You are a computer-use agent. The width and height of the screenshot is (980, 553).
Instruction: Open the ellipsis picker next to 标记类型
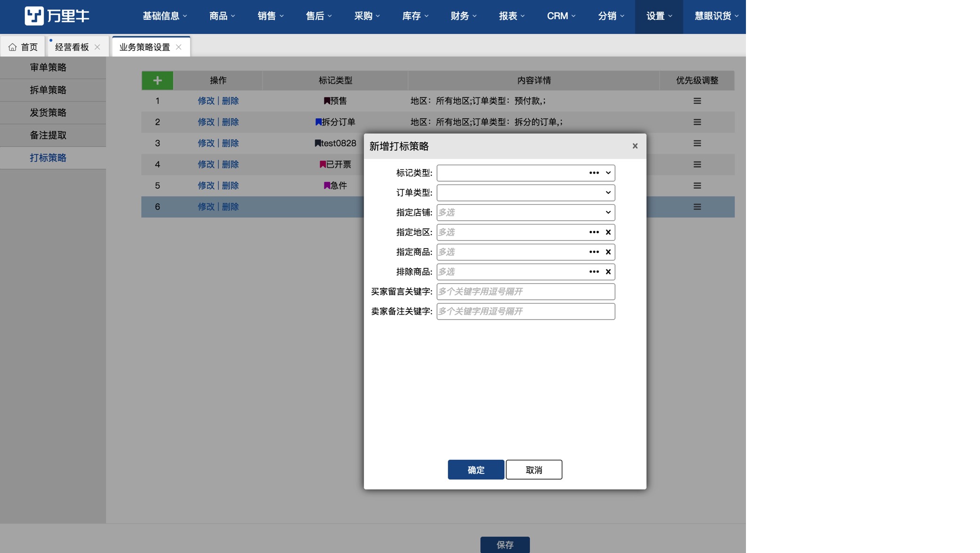(593, 173)
